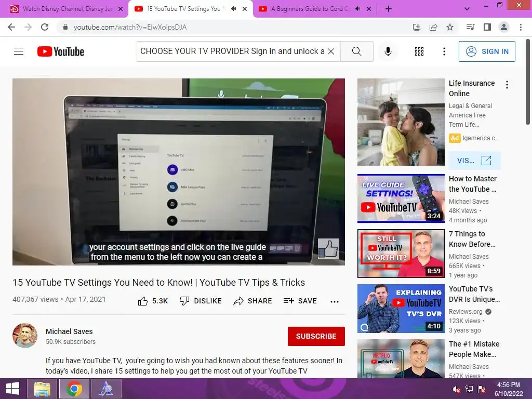The image size is (532, 399).
Task: Click the Chrome taskbar icon
Action: coord(74,389)
